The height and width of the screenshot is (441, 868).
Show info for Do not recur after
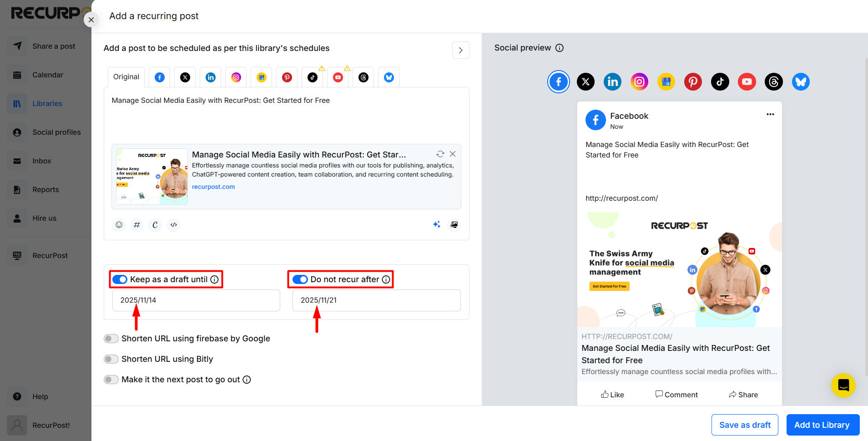click(x=386, y=279)
